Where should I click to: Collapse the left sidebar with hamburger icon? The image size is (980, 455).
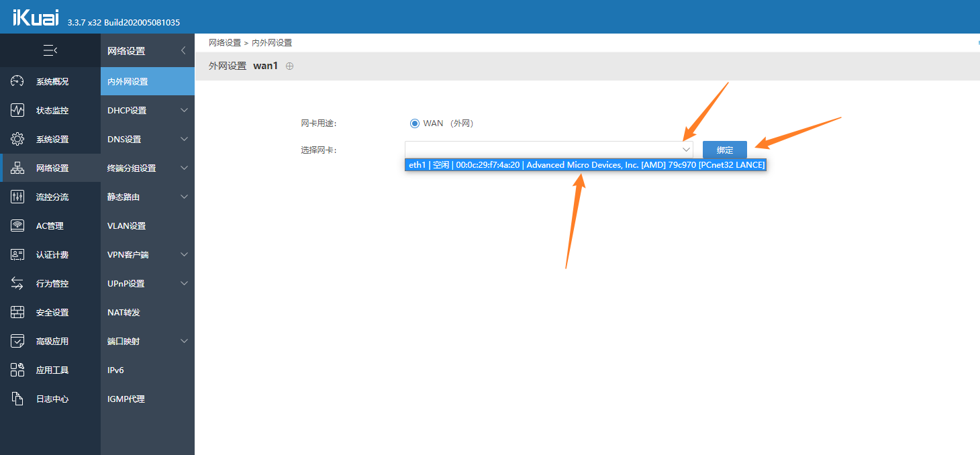tap(50, 50)
